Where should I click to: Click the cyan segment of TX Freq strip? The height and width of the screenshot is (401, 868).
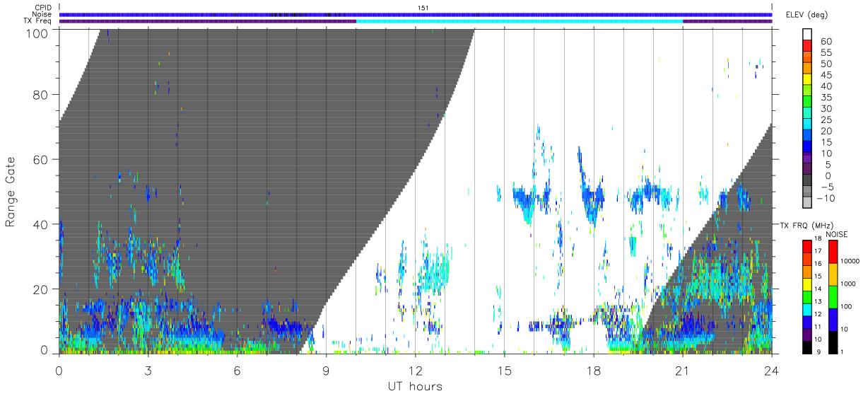(520, 21)
